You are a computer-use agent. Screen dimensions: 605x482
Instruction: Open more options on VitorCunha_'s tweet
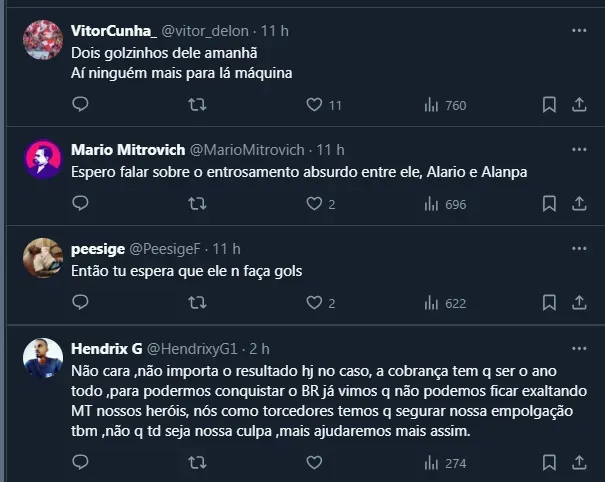pyautogui.click(x=579, y=31)
